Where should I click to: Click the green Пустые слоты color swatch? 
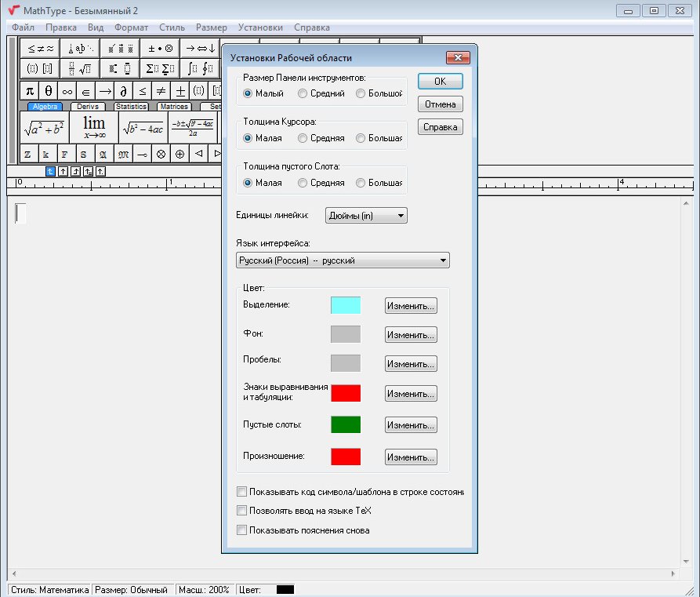pyautogui.click(x=346, y=424)
